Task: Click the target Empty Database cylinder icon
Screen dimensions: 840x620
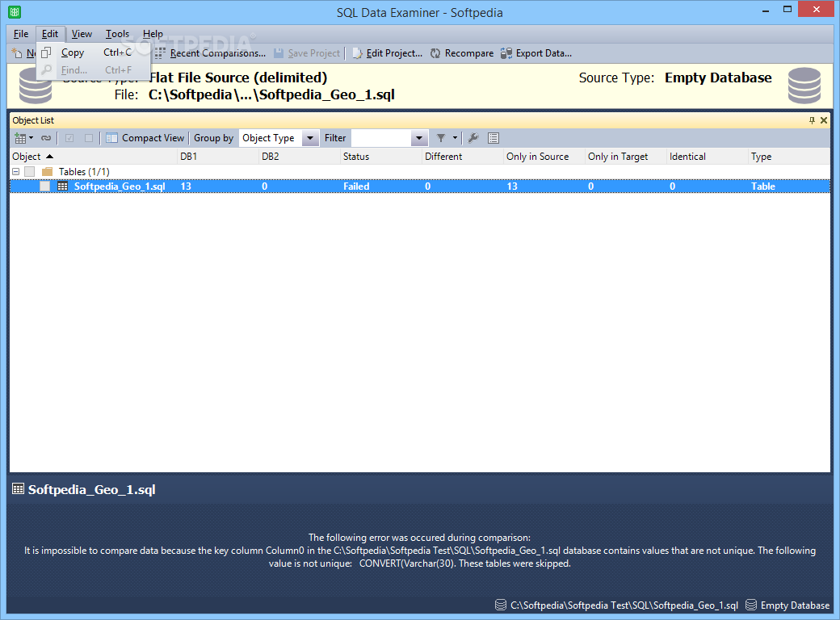Action: (x=804, y=86)
